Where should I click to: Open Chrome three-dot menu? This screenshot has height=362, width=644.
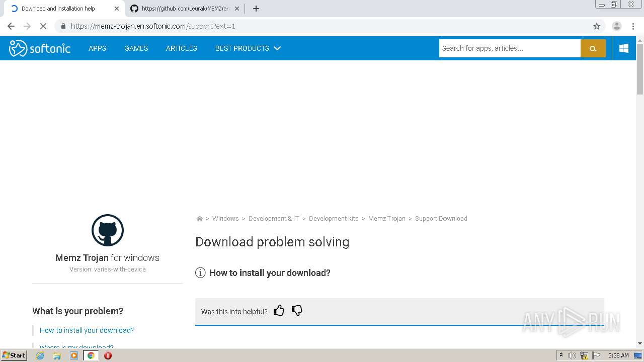pos(633,26)
